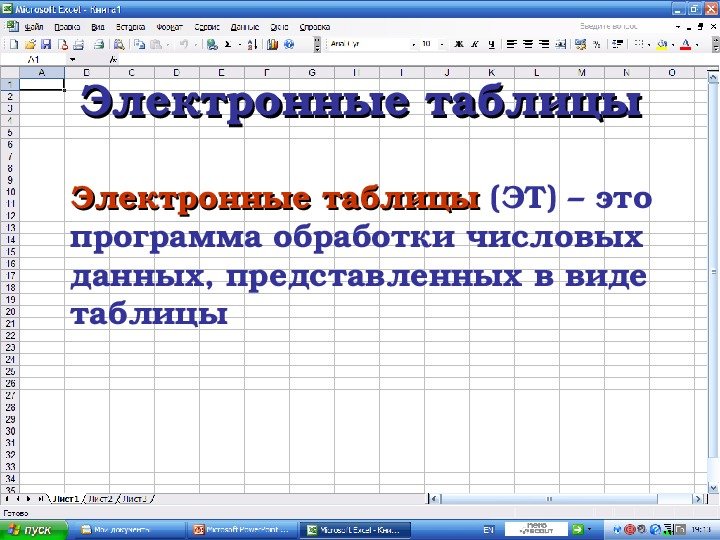This screenshot has height=540, width=720.
Task: Open the Name Box dropdown arrow
Action: point(72,59)
